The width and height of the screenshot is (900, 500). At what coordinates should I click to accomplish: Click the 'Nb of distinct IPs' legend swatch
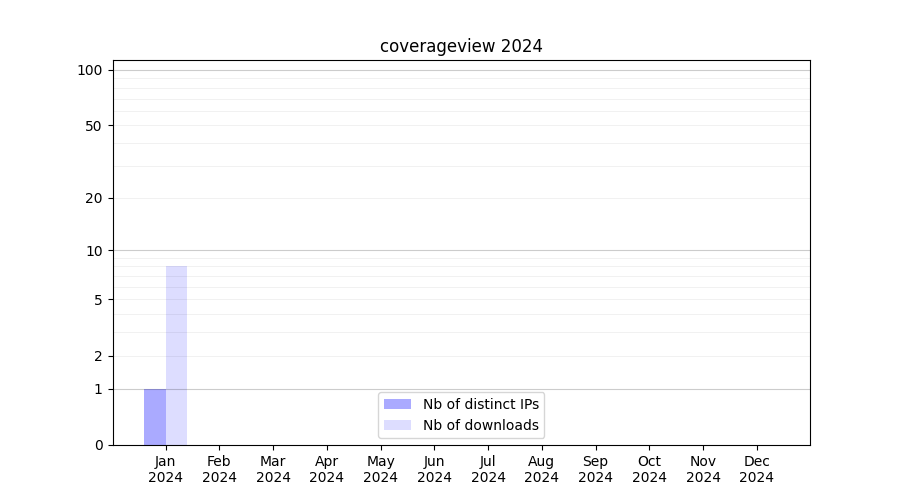pos(397,404)
